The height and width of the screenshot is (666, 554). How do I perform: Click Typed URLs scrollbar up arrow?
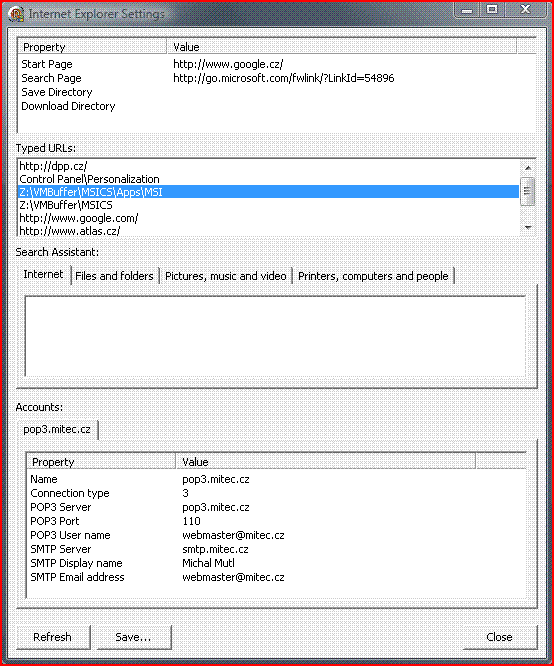[528, 168]
